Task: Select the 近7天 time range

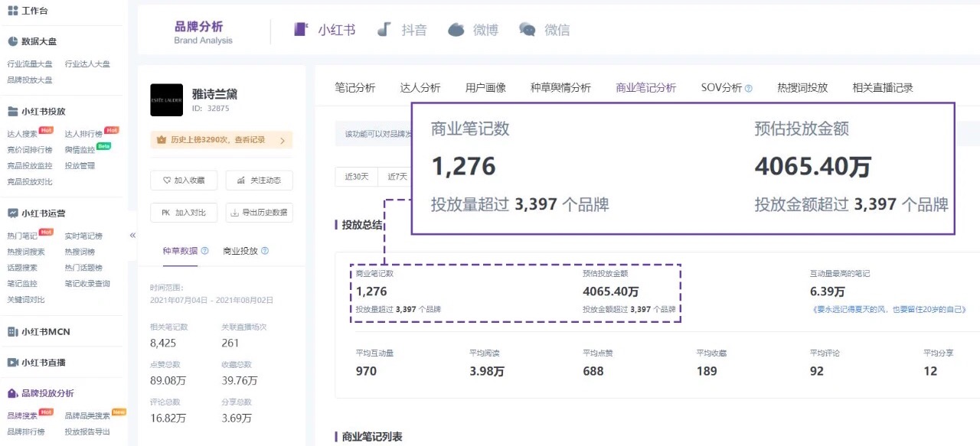Action: (x=396, y=177)
